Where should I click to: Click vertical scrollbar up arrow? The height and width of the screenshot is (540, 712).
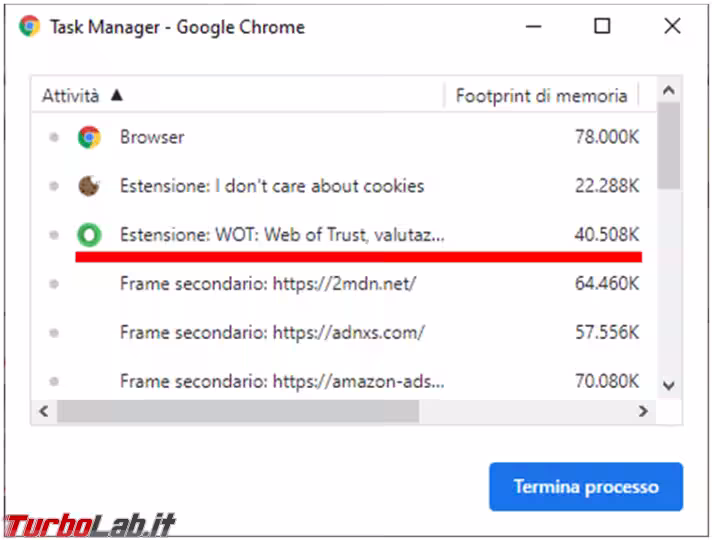pos(670,91)
